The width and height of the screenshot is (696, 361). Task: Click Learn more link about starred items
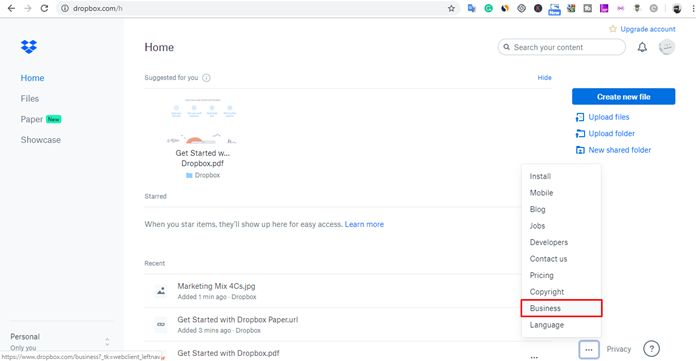point(364,224)
